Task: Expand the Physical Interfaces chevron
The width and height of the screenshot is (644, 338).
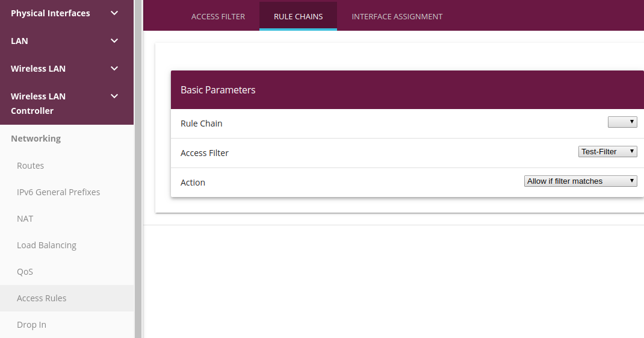Action: (x=114, y=13)
